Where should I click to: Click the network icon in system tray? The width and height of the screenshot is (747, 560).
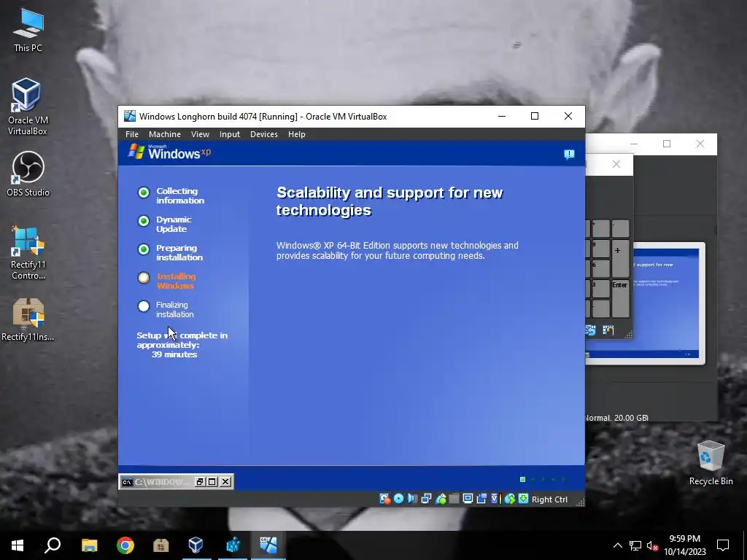635,545
